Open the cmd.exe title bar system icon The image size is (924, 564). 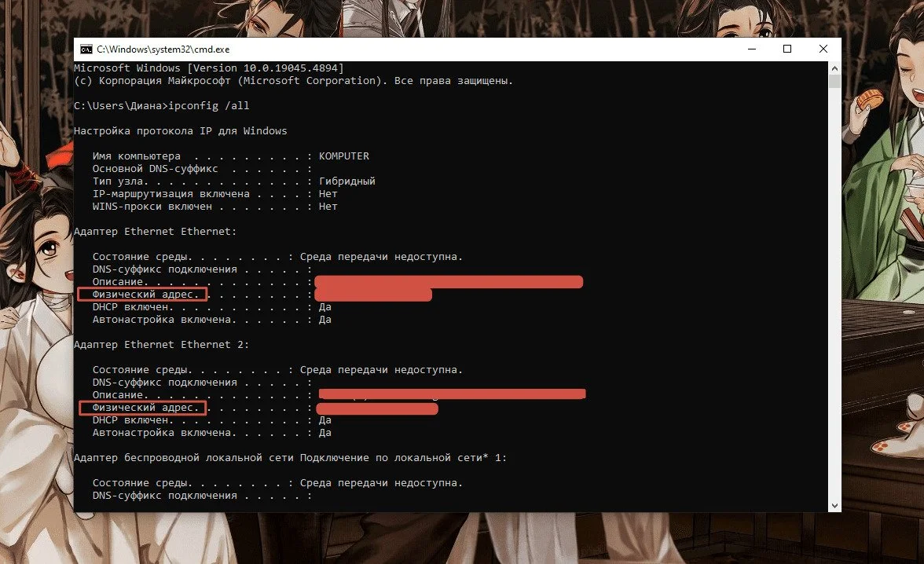point(86,49)
